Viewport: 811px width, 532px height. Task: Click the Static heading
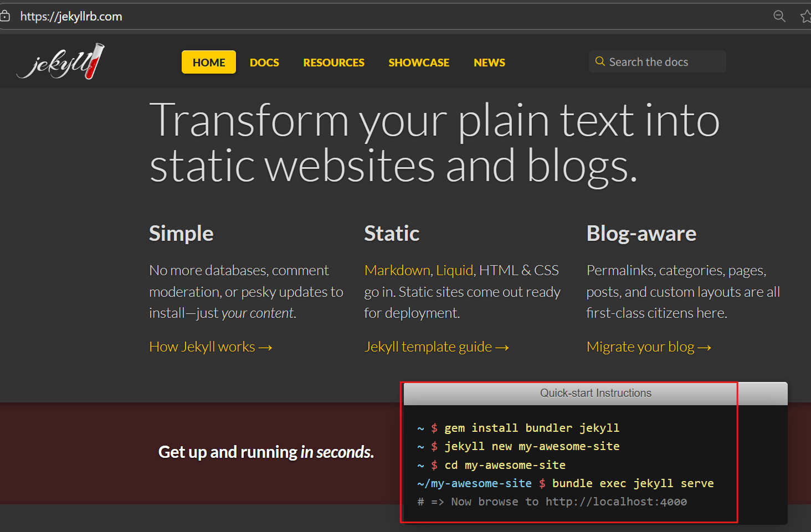pos(392,234)
